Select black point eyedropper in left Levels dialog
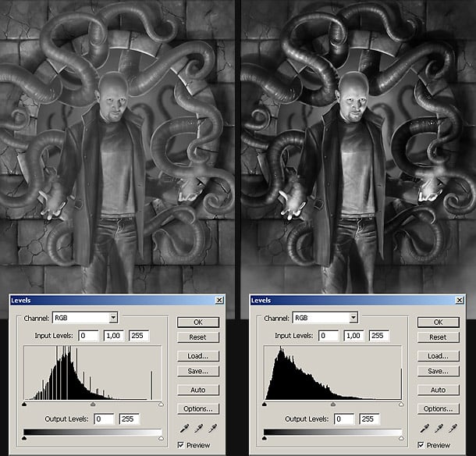476x456 pixels. click(x=184, y=429)
